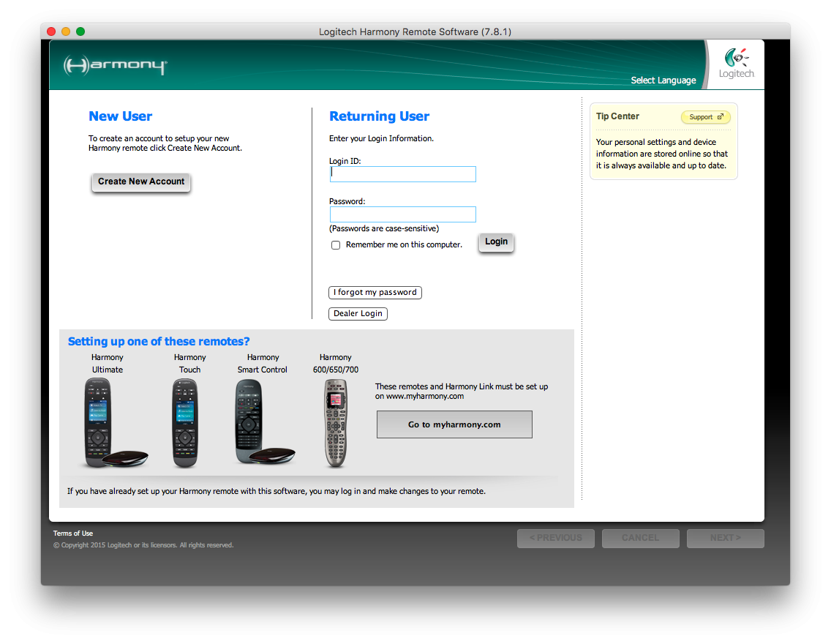Click the copyright 2015 Logitech text
This screenshot has width=831, height=644.
point(143,545)
